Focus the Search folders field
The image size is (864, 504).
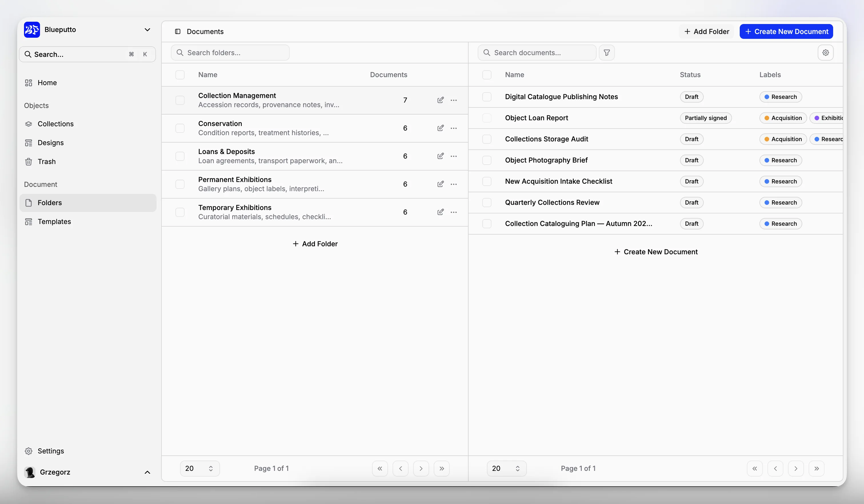coord(230,53)
